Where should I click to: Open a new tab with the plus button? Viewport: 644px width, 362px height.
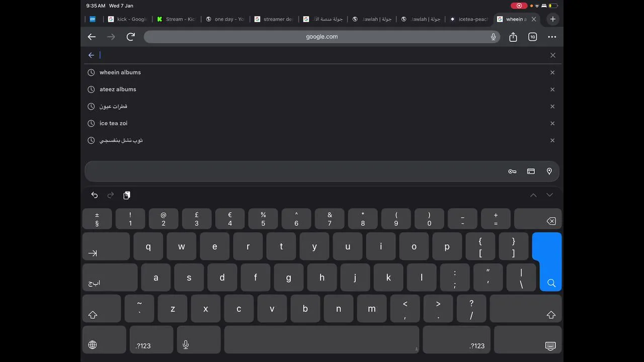553,19
